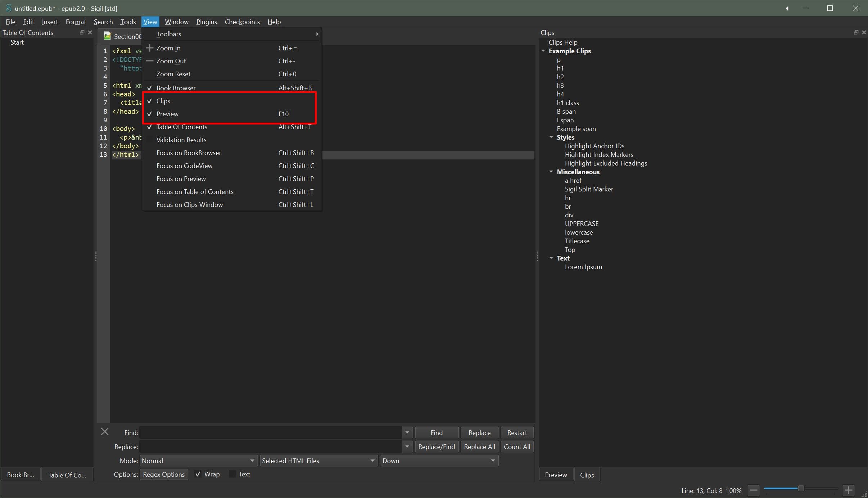The height and width of the screenshot is (498, 868).
Task: Uncheck Book Browser in the View menu
Action: click(176, 88)
